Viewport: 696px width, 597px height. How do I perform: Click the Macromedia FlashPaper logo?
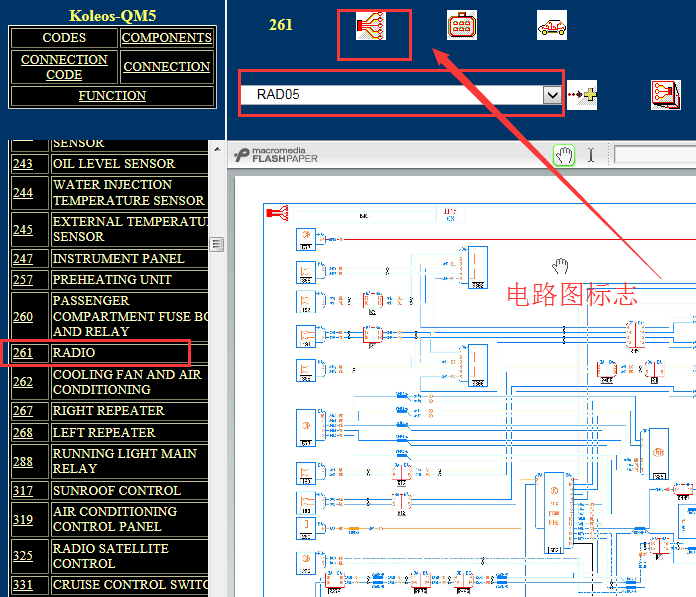[x=276, y=155]
